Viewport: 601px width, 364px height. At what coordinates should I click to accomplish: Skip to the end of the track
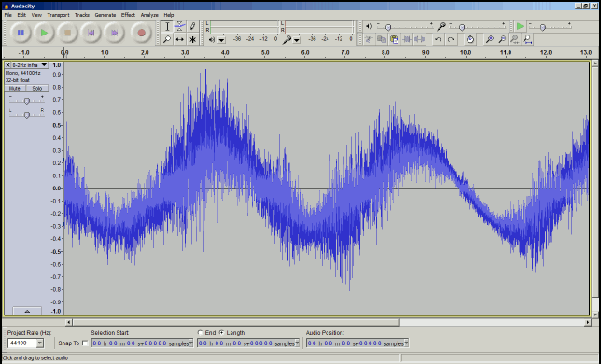(114, 33)
